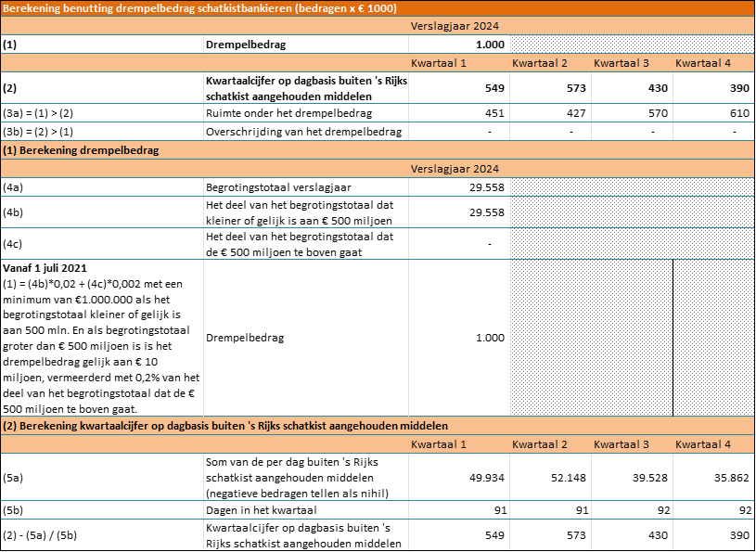Click the '(1) Berekening drempelbedrag' section header
This screenshot has width=756, height=552.
click(x=80, y=150)
